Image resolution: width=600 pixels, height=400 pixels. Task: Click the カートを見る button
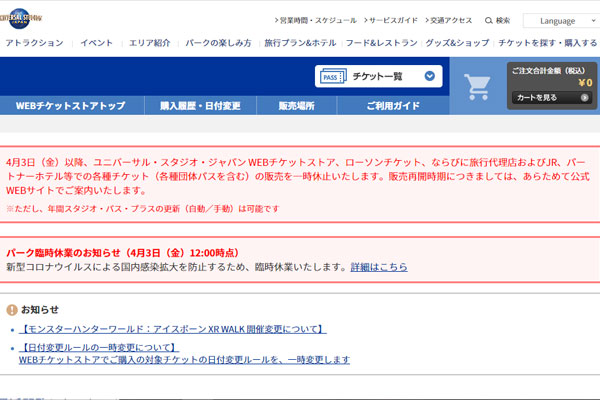pyautogui.click(x=553, y=98)
